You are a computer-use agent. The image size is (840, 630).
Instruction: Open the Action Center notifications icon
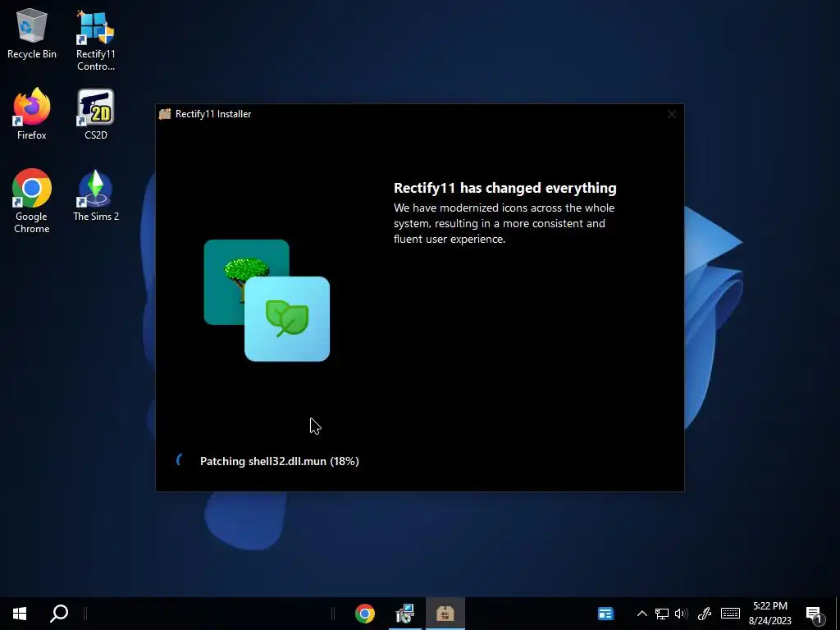point(814,614)
